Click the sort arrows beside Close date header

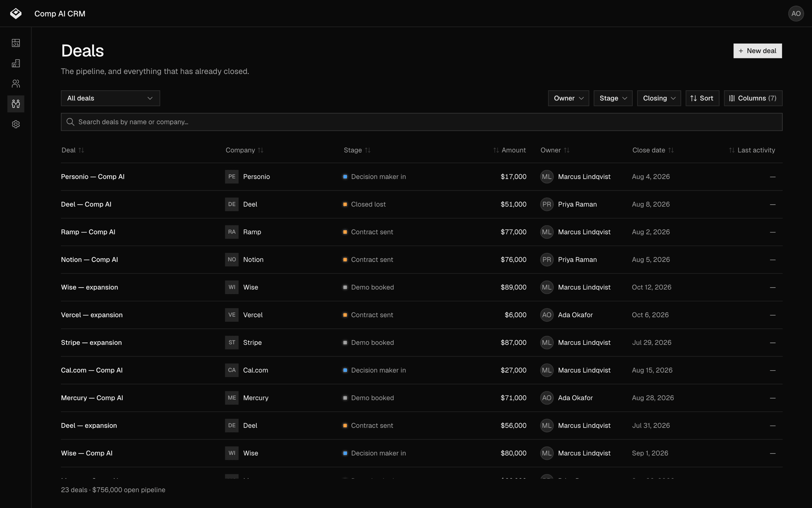[x=671, y=150]
